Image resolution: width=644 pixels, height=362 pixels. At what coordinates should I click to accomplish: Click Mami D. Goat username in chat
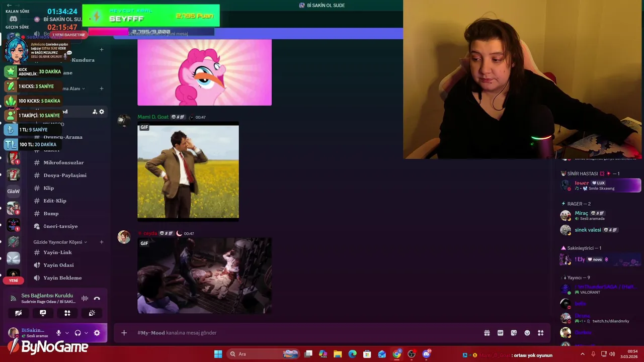coord(153,117)
